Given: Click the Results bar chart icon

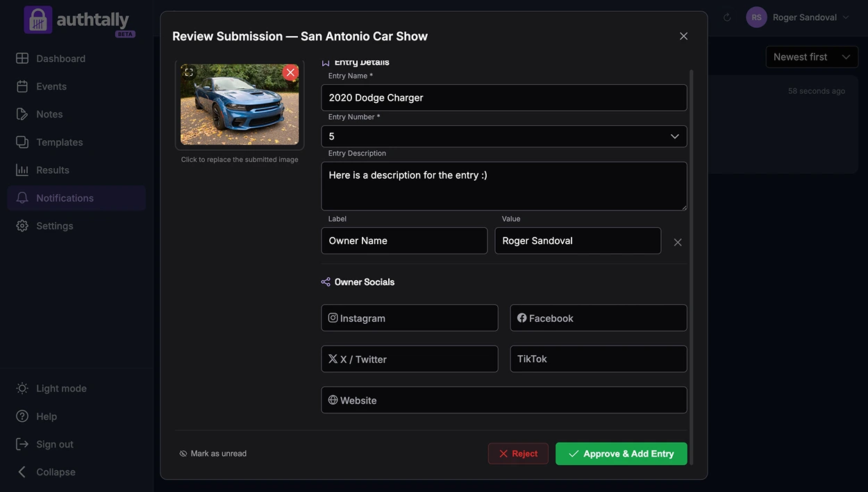Looking at the screenshot, I should [22, 170].
